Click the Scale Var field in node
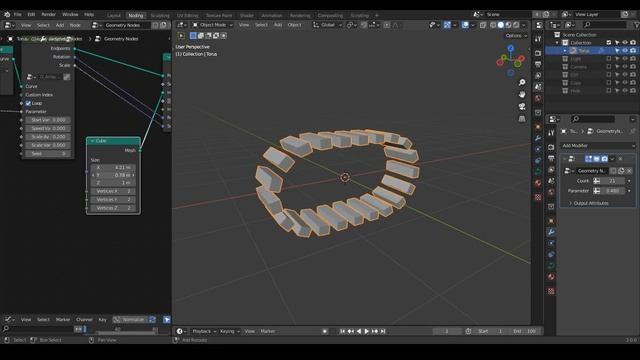The width and height of the screenshot is (640, 360). click(x=48, y=145)
